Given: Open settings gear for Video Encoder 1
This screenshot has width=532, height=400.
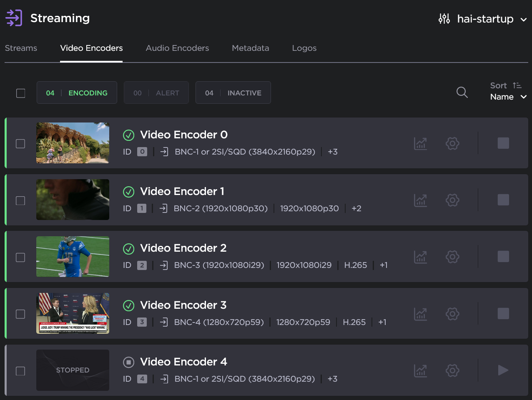Looking at the screenshot, I should 452,200.
